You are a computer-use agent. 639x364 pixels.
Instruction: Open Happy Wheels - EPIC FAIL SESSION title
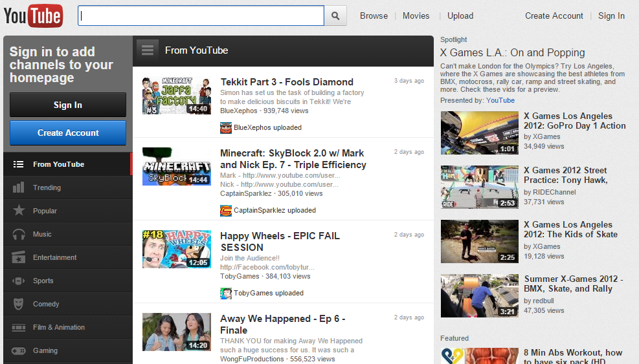tap(280, 241)
